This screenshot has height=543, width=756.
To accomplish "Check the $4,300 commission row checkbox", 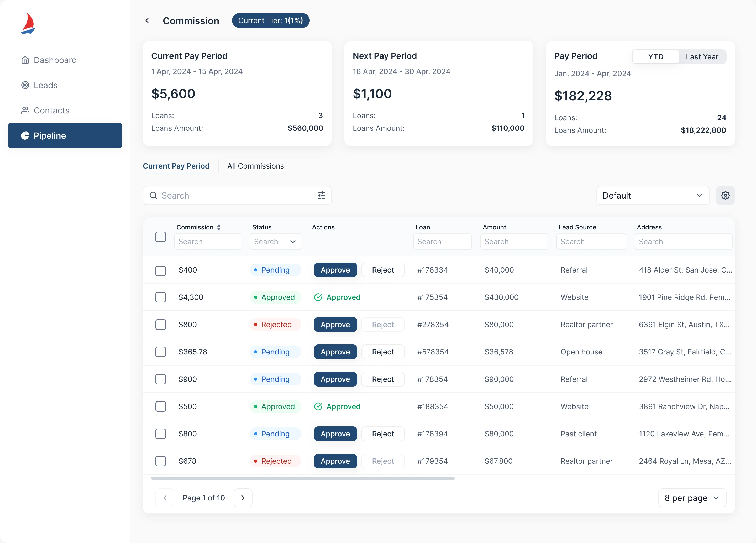I will pos(161,297).
